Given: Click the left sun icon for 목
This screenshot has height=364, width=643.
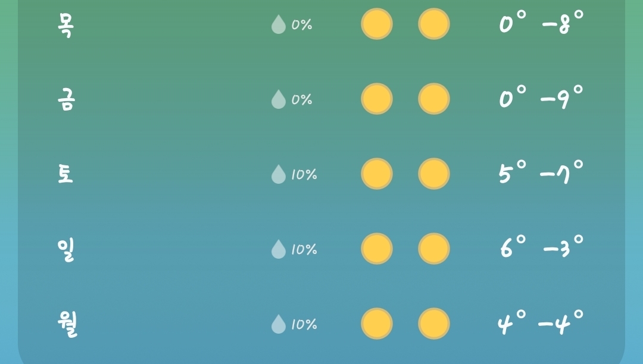Looking at the screenshot, I should (x=377, y=24).
